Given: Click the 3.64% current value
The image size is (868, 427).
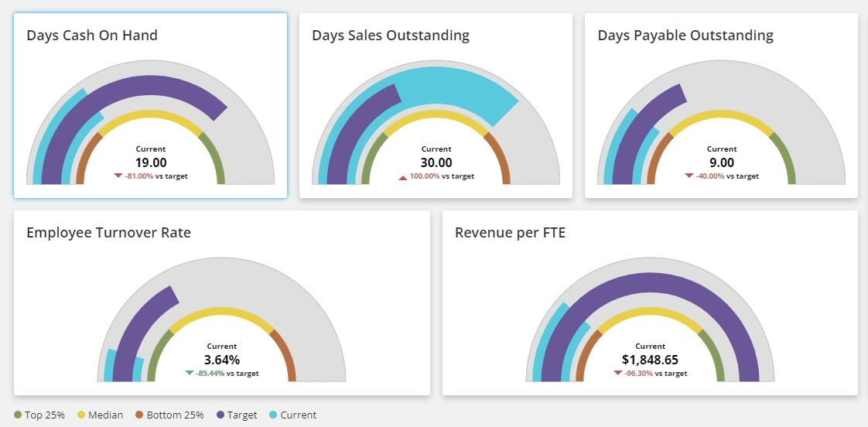Looking at the screenshot, I should click(222, 360).
